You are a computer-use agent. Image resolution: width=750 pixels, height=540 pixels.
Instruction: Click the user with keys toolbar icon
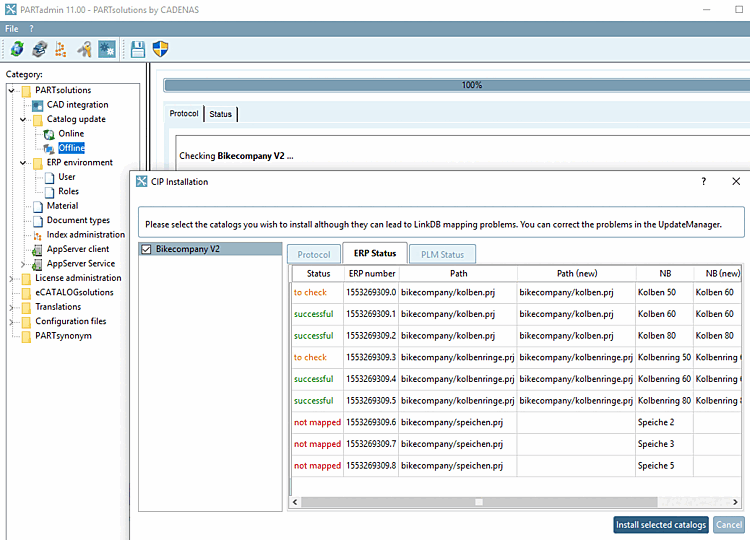pos(84,49)
